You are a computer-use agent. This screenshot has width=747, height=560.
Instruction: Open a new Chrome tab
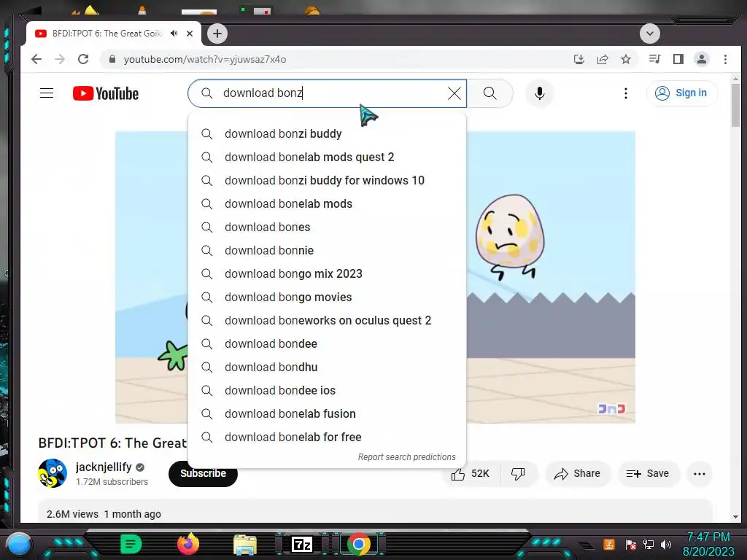(217, 34)
